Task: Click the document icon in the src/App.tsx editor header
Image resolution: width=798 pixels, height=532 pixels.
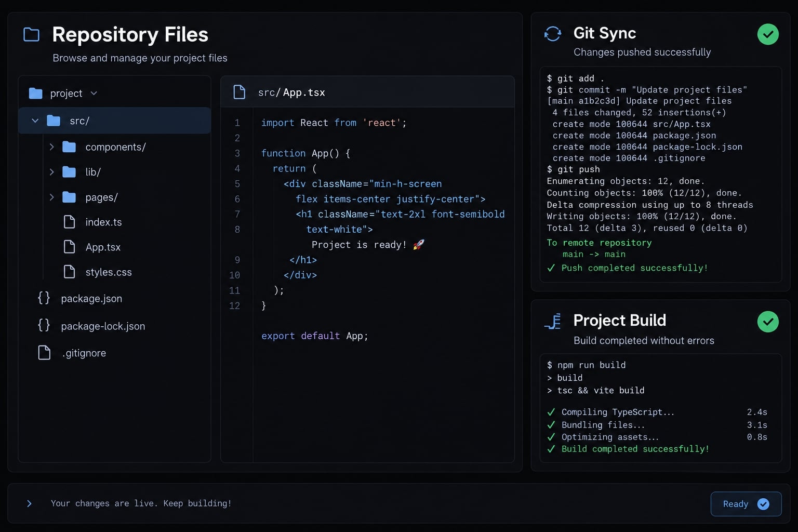Action: click(x=240, y=92)
